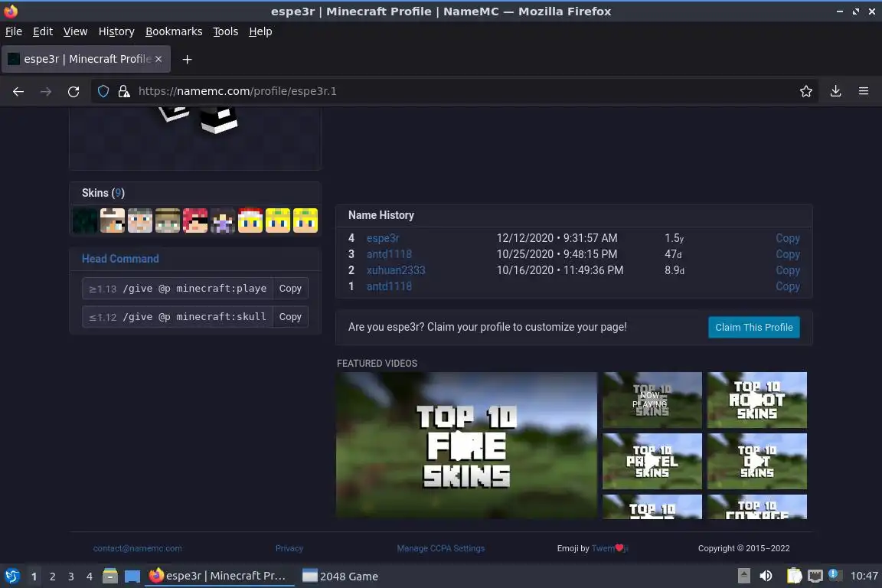Select the sixth purple skin head
The image size is (882, 588).
tap(223, 220)
